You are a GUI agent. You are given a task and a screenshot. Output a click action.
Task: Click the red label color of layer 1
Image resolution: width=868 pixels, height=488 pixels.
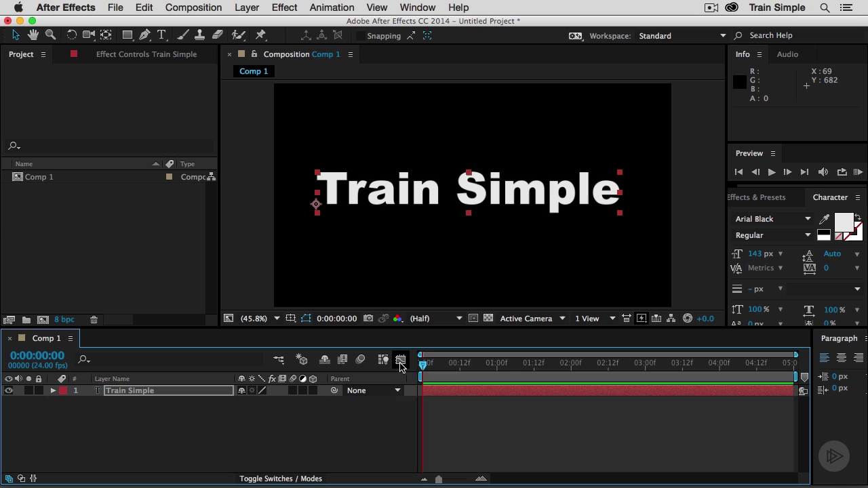(63, 390)
